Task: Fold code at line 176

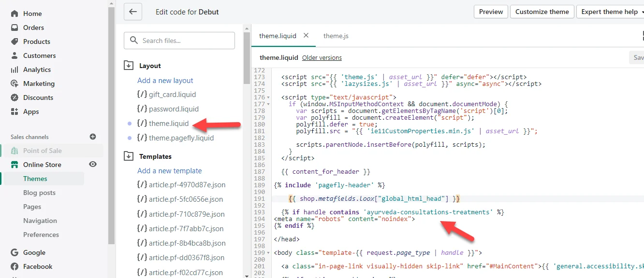Action: 269,97
